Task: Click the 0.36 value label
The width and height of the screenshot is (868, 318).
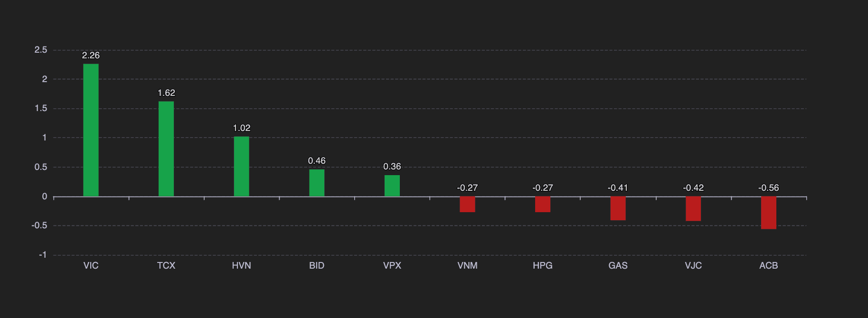Action: coord(392,167)
